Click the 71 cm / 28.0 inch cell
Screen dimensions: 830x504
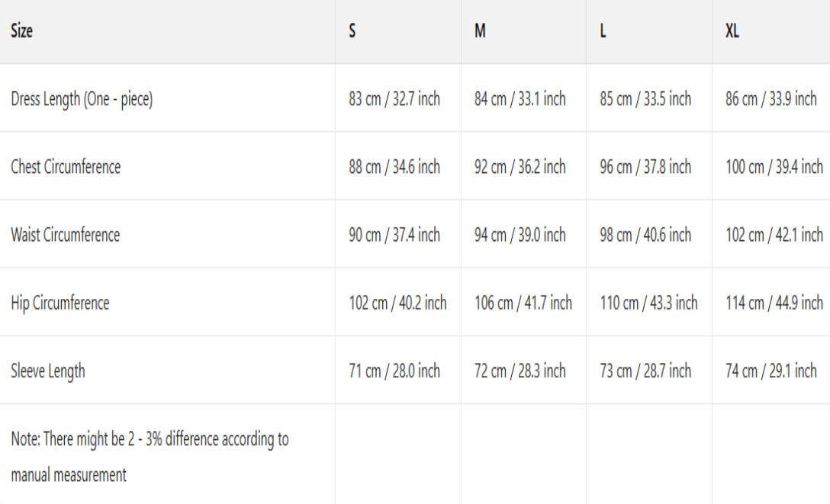click(394, 371)
